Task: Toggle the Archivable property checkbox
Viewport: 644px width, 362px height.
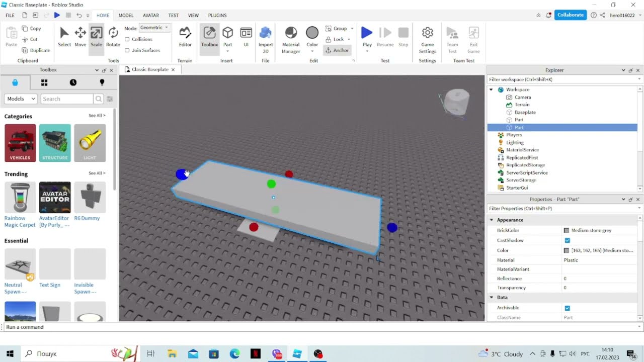Action: click(x=568, y=308)
